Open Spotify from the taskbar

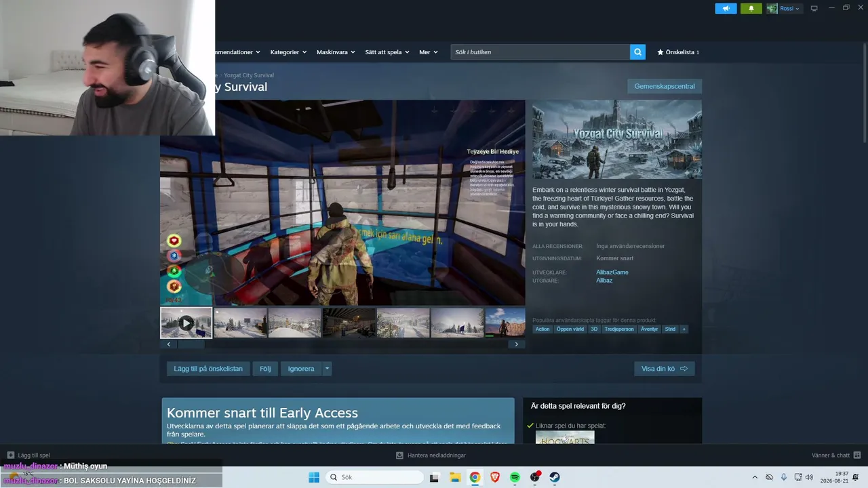(515, 477)
